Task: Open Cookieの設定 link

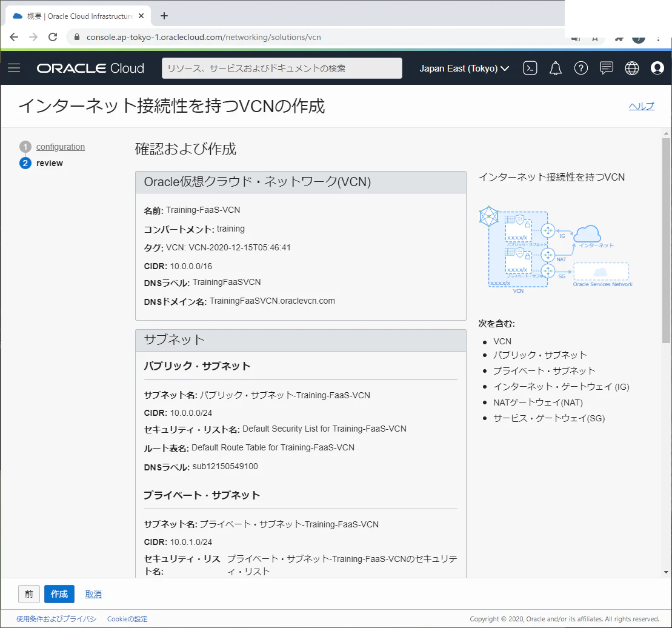Action: 127,618
